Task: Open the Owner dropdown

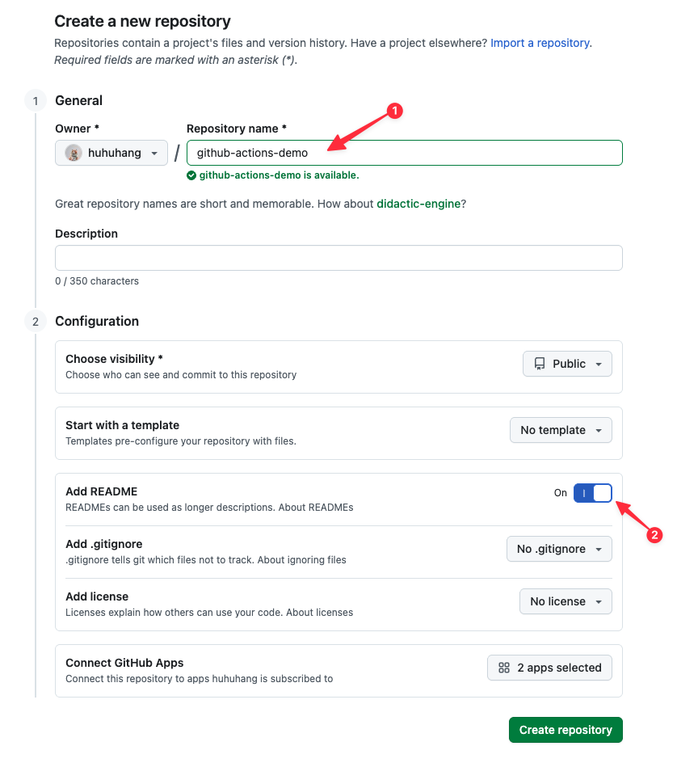Action: (111, 152)
